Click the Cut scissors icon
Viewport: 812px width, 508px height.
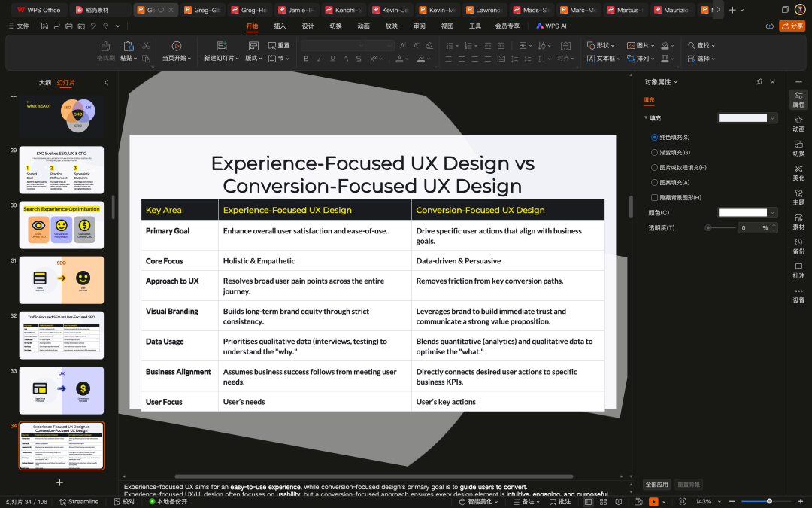click(x=146, y=46)
